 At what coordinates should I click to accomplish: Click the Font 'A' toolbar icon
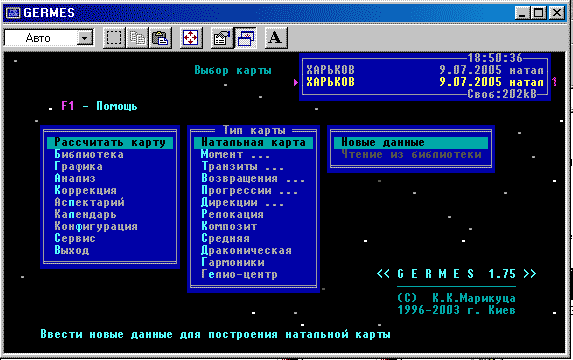[x=276, y=38]
